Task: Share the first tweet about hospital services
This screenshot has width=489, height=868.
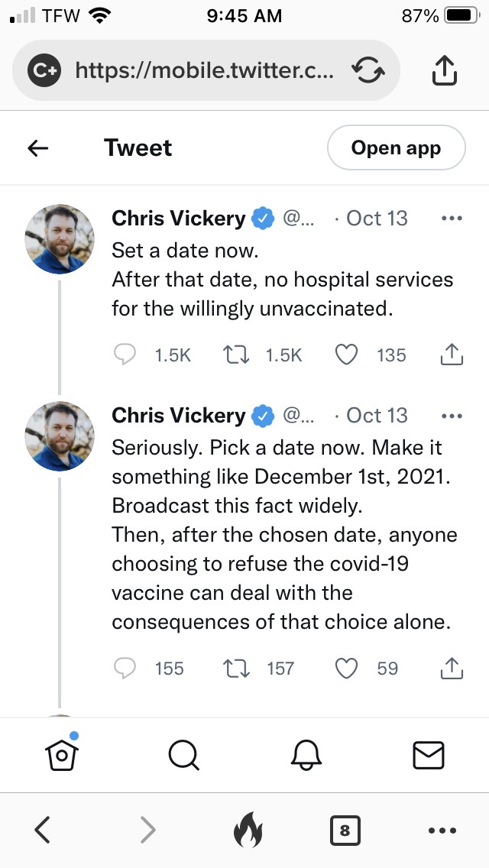Action: click(x=452, y=355)
